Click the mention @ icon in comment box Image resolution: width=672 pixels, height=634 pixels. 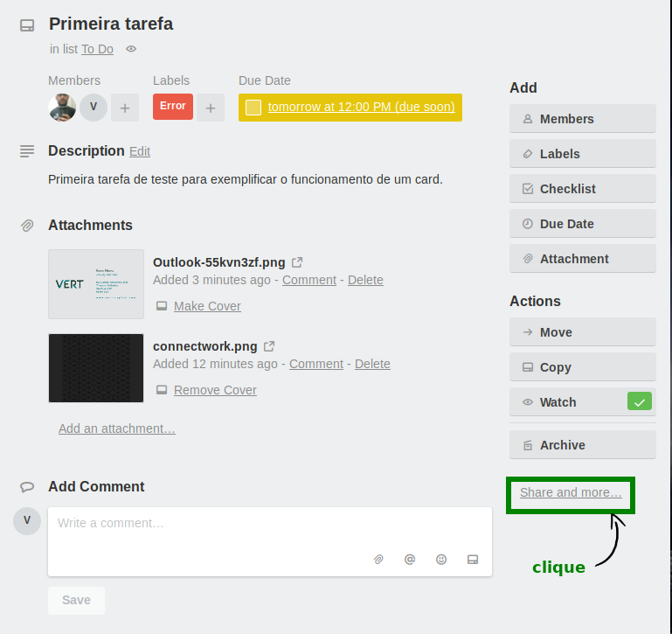click(x=410, y=560)
